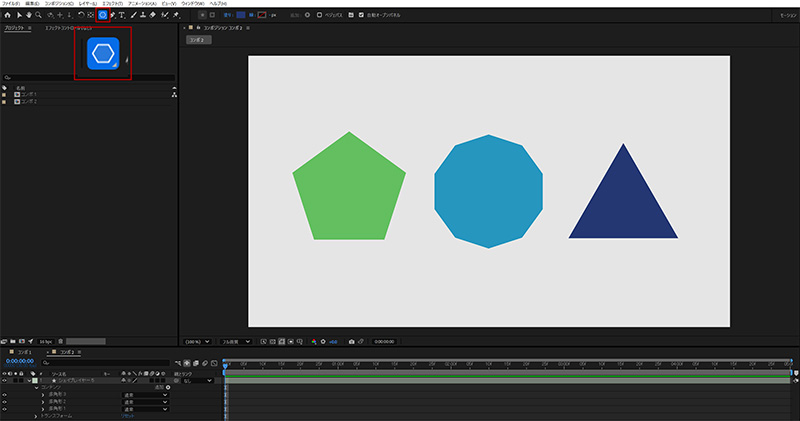Hide the shape layer using eye icon
This screenshot has width=800, height=421.
[x=4, y=381]
